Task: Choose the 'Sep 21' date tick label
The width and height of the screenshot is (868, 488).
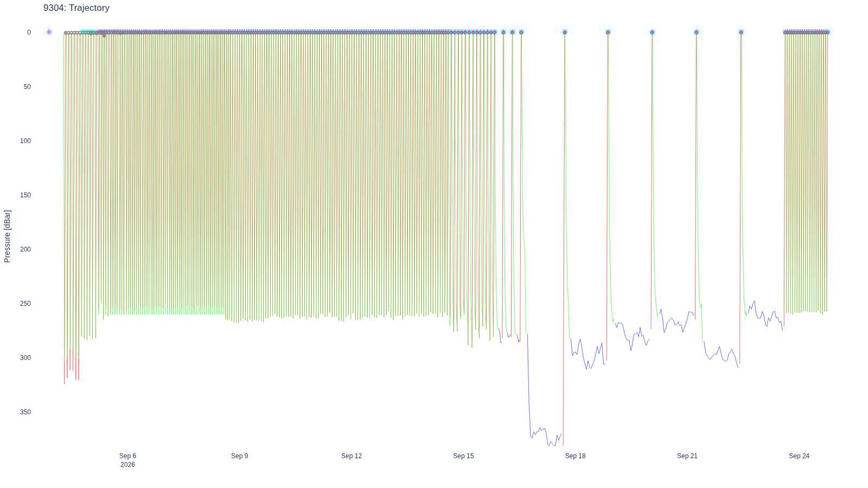Action: pyautogui.click(x=687, y=456)
